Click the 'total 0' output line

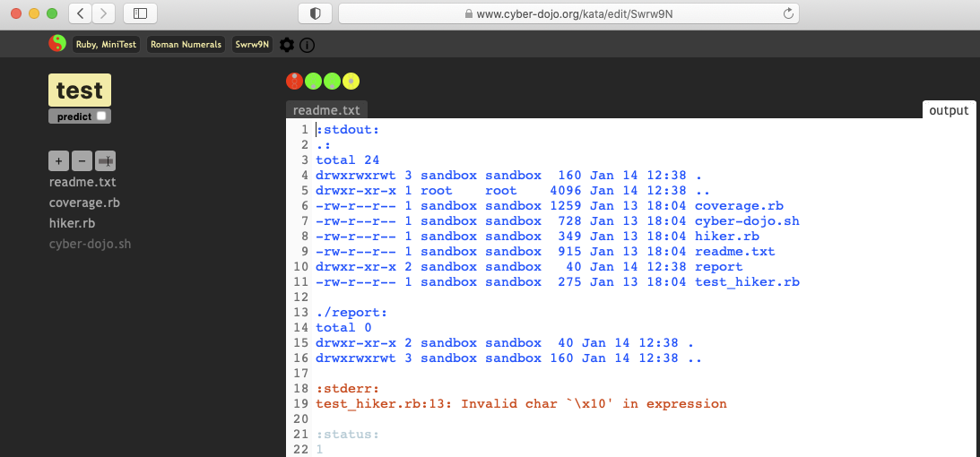[343, 327]
